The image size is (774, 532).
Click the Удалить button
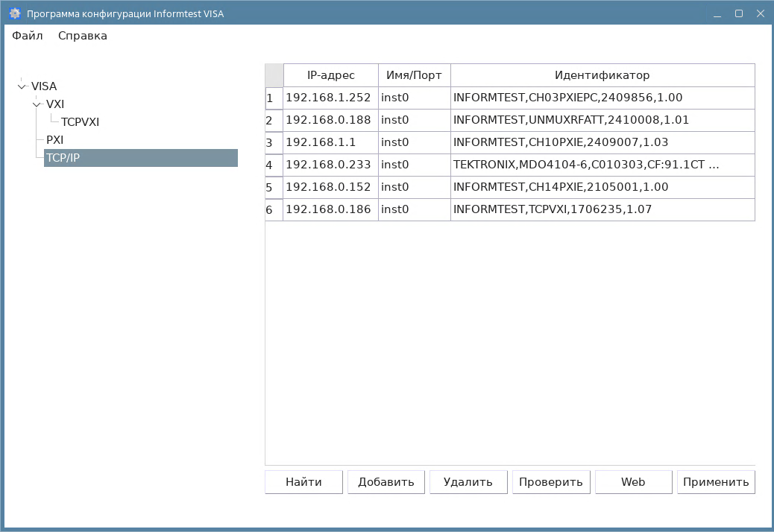(x=468, y=482)
